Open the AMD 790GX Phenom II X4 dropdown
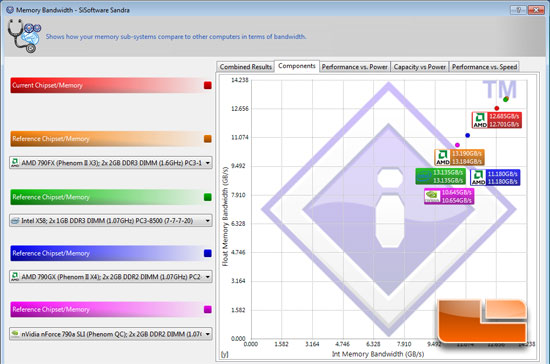The height and width of the screenshot is (364, 550). point(111,277)
